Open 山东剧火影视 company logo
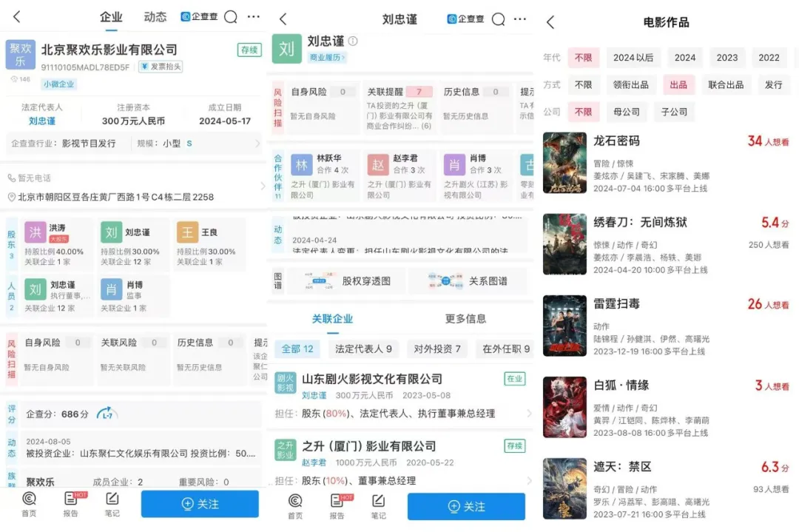Image resolution: width=799 pixels, height=532 pixels. tap(285, 383)
